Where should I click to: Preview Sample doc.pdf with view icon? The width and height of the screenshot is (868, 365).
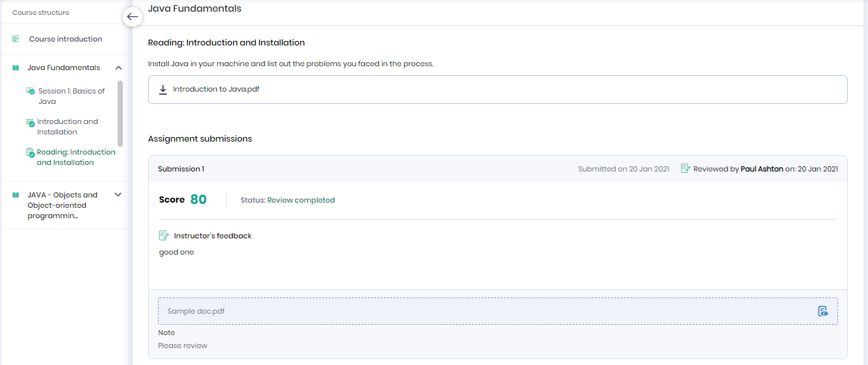[823, 311]
